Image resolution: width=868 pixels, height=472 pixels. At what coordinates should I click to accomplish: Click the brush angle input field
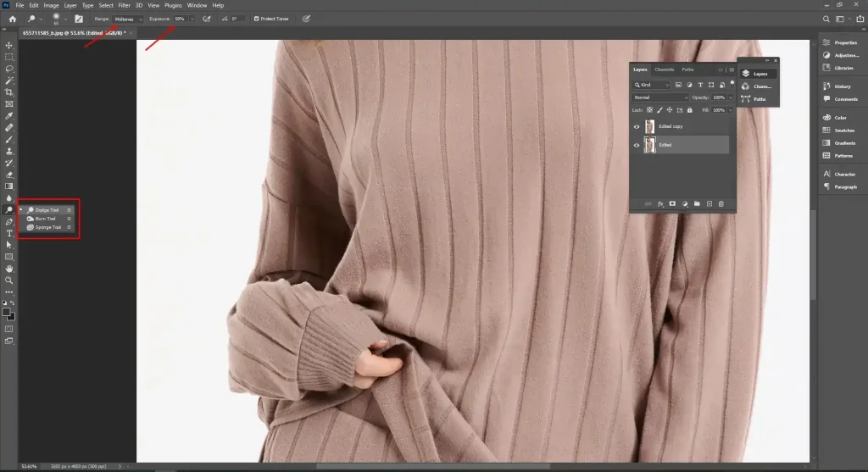[x=236, y=19]
